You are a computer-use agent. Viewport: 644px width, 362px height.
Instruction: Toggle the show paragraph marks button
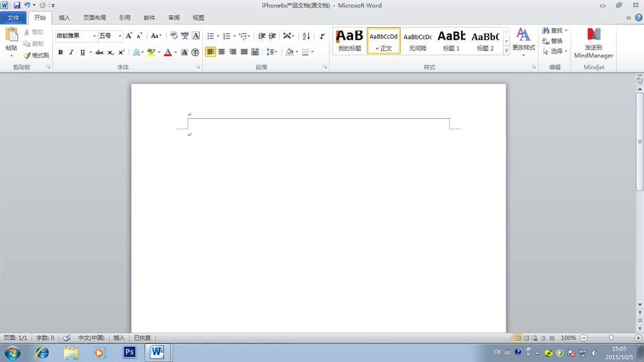click(x=322, y=36)
